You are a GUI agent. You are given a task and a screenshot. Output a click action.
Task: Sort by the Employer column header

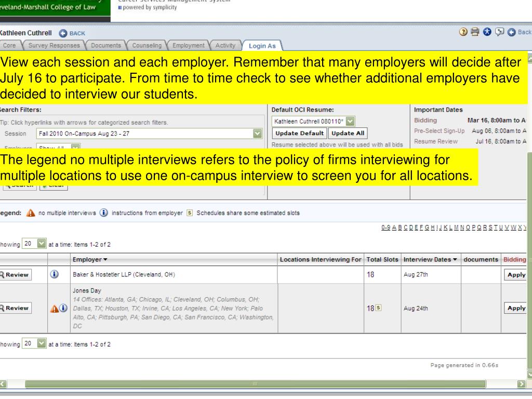point(89,260)
